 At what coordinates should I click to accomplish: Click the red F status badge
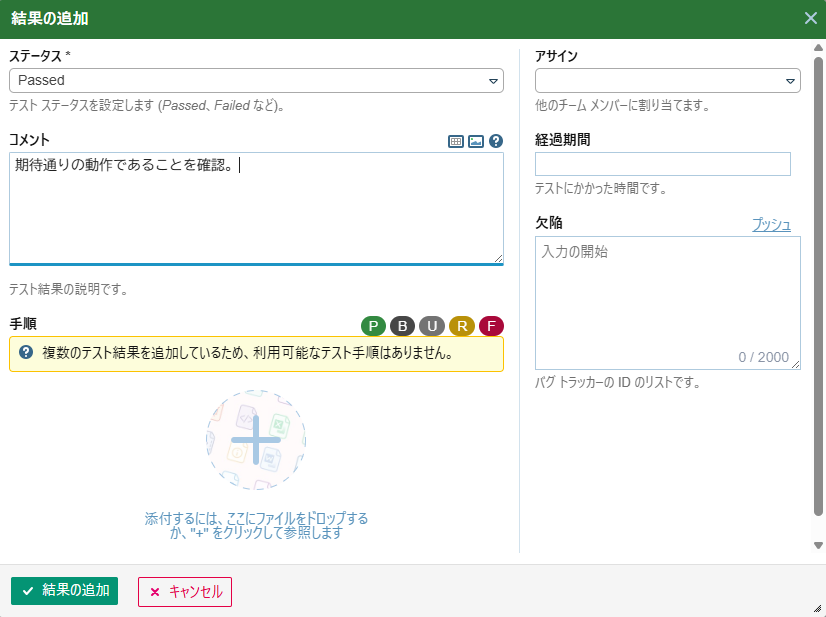(x=491, y=326)
